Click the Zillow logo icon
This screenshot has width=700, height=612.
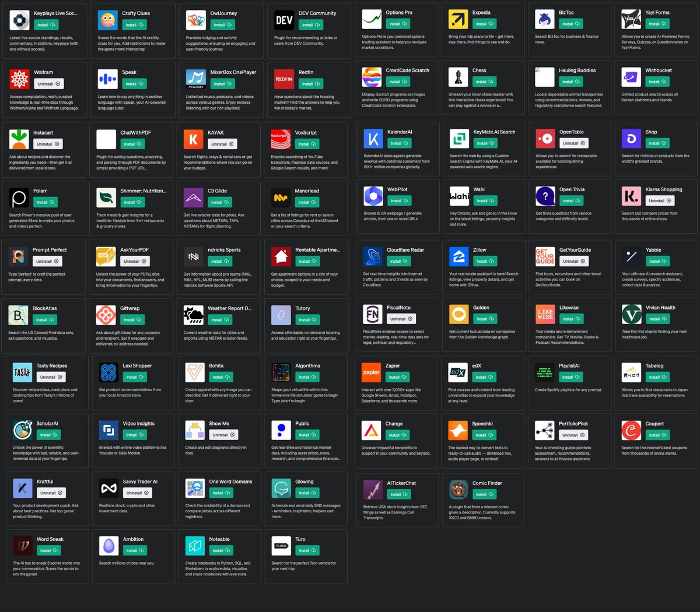click(x=459, y=256)
